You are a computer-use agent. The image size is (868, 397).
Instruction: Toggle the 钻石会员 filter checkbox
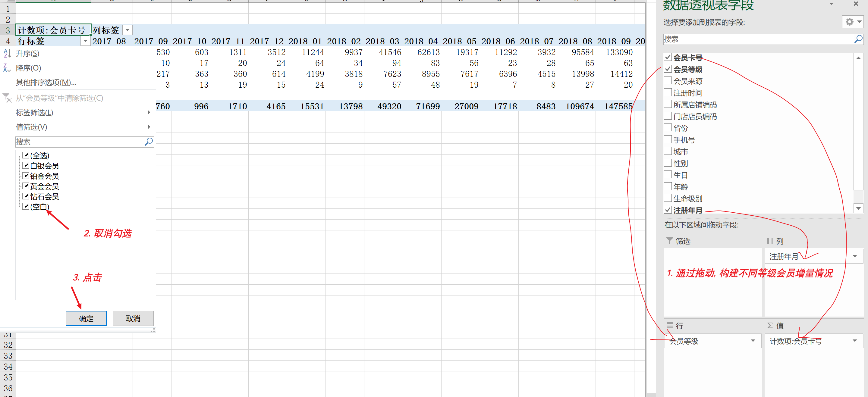[x=26, y=196]
